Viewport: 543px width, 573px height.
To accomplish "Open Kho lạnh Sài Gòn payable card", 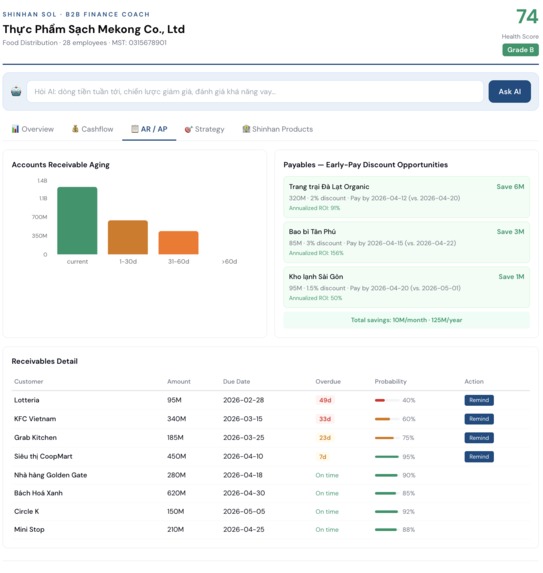I will (406, 287).
